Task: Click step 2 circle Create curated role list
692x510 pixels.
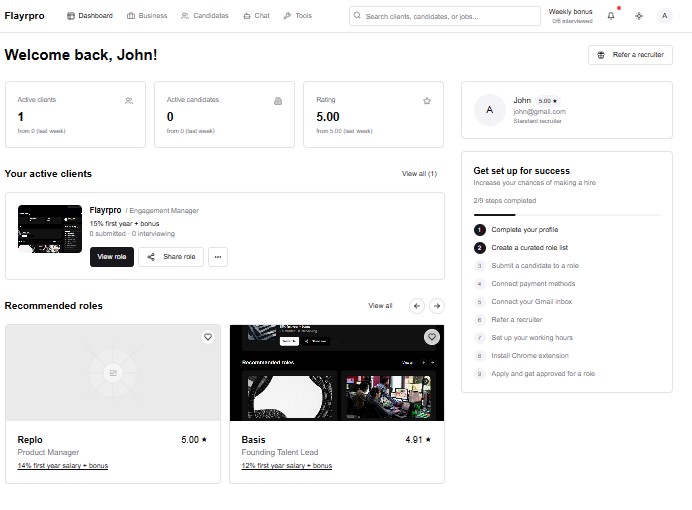Action: click(480, 248)
